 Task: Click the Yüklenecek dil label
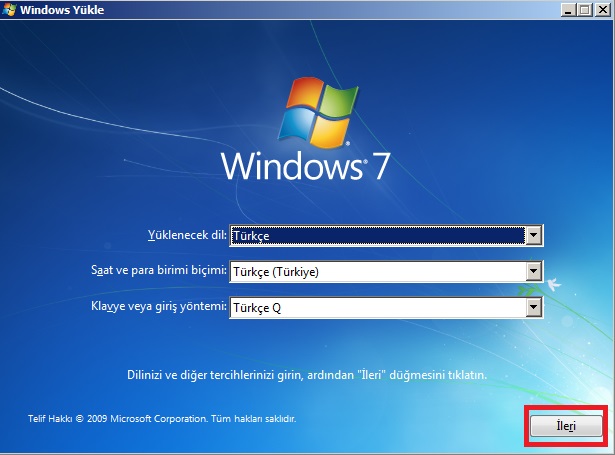point(187,235)
